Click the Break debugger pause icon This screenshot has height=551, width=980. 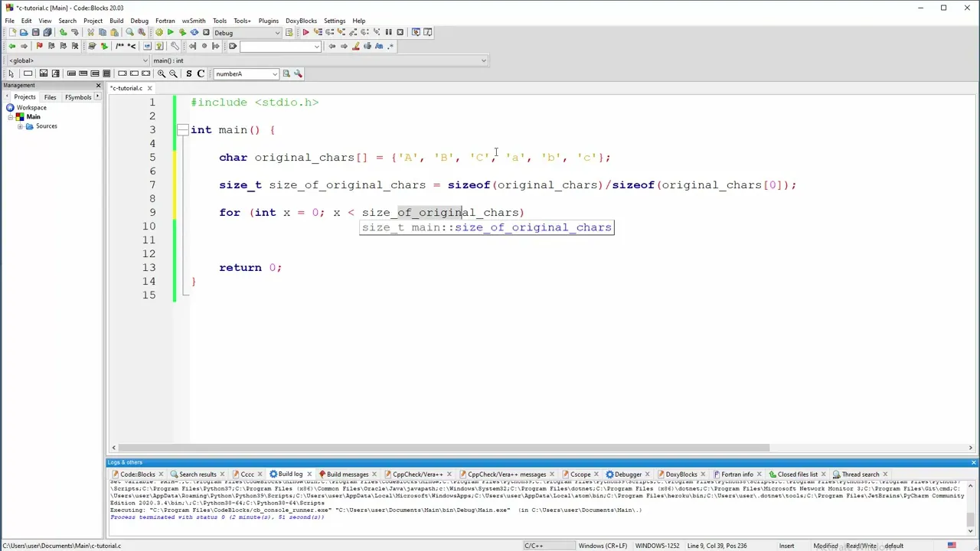[x=388, y=32]
